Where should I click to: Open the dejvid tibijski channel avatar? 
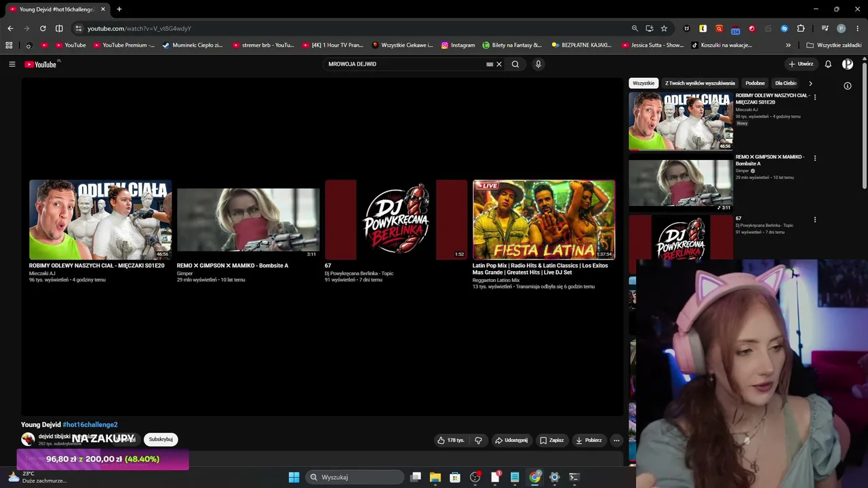tap(28, 439)
